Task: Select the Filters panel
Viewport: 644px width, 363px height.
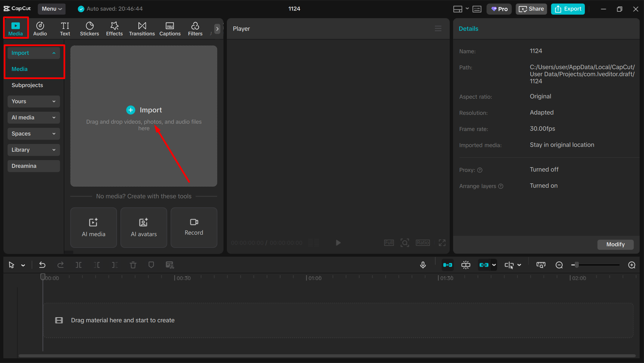Action: pos(195,28)
